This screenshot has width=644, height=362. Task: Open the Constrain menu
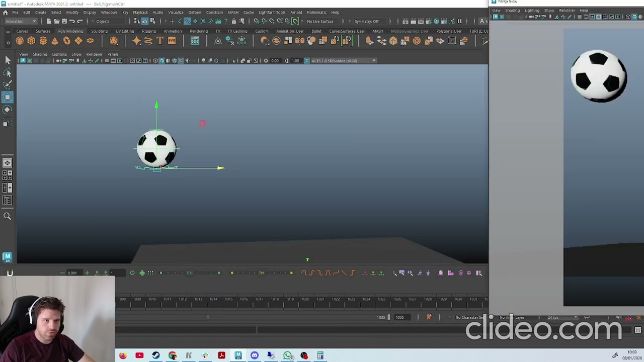click(x=214, y=12)
